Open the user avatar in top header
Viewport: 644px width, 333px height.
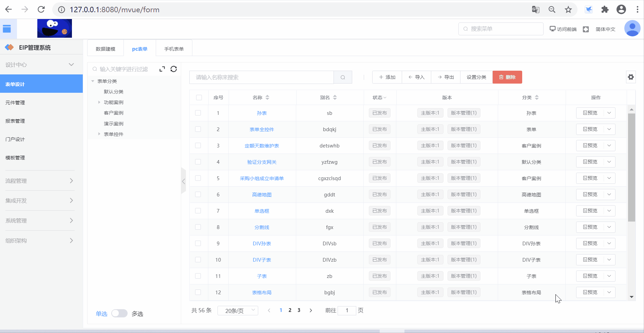(632, 29)
